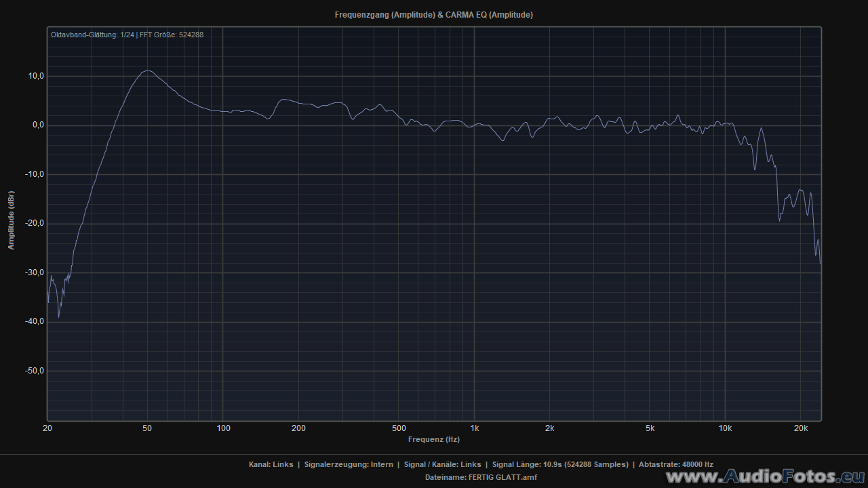
Task: Click the 'Dateiname: FERTIG GLATT.amf' text
Action: click(x=481, y=477)
